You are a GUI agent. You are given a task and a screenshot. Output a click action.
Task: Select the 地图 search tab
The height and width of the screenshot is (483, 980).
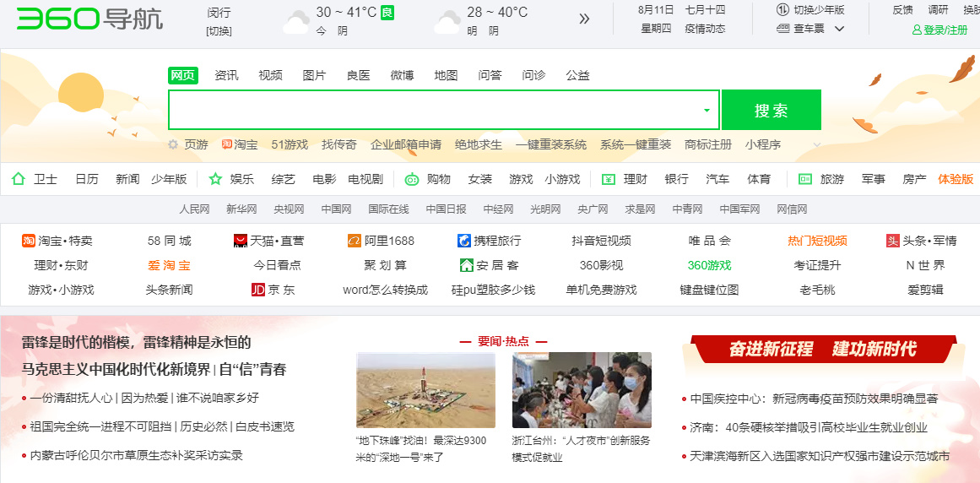click(447, 75)
